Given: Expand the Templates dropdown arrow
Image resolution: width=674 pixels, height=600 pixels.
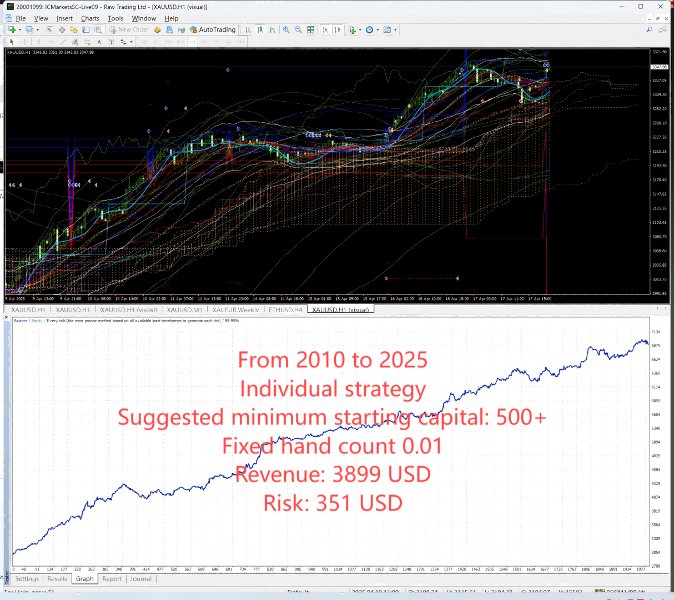Looking at the screenshot, I should [x=395, y=30].
